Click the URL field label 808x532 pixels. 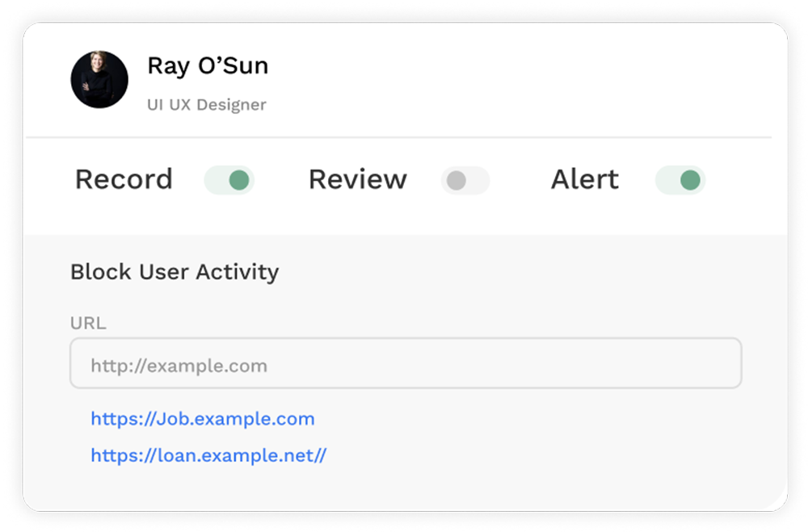click(87, 323)
